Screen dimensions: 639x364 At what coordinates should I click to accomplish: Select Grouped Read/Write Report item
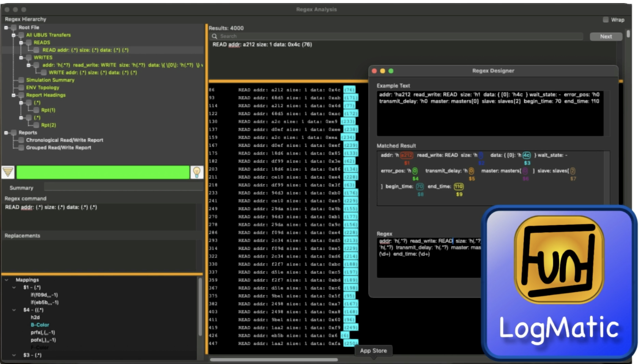tap(59, 147)
